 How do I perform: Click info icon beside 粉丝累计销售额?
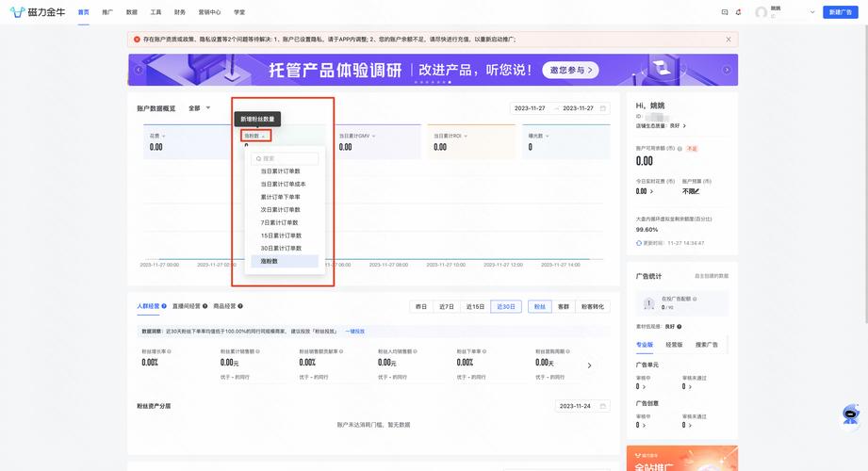pos(257,351)
